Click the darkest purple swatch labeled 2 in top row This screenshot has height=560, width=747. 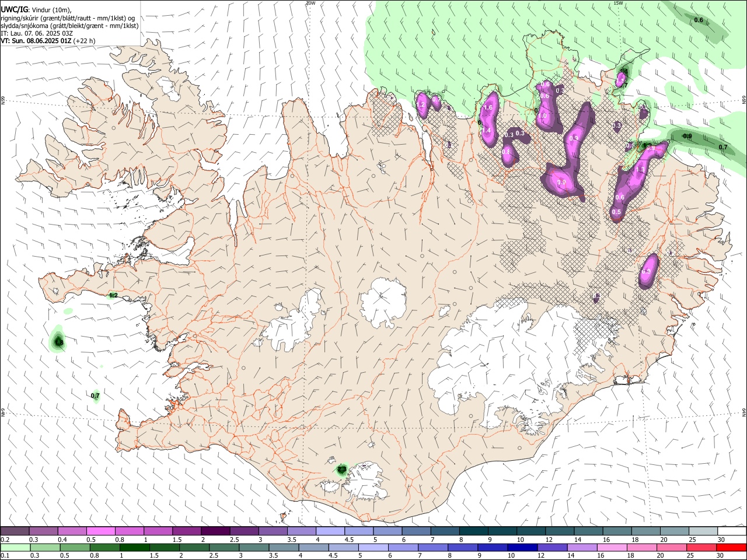(216, 531)
